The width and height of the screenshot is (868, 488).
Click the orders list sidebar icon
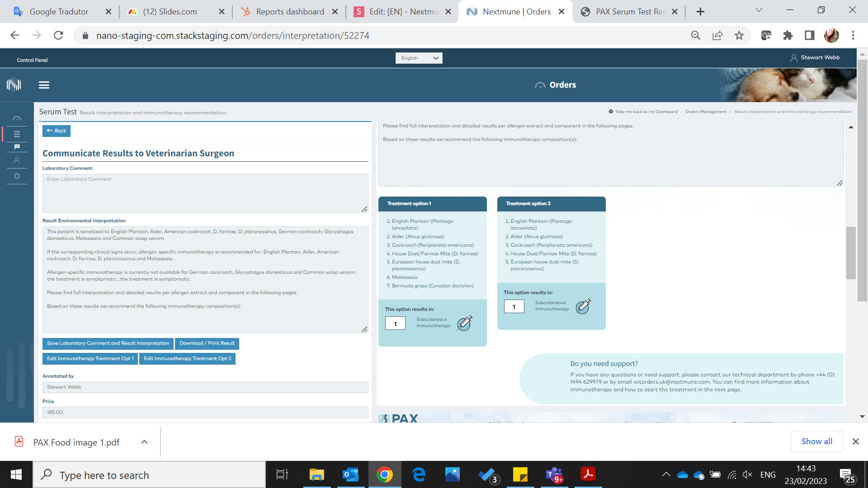(17, 134)
